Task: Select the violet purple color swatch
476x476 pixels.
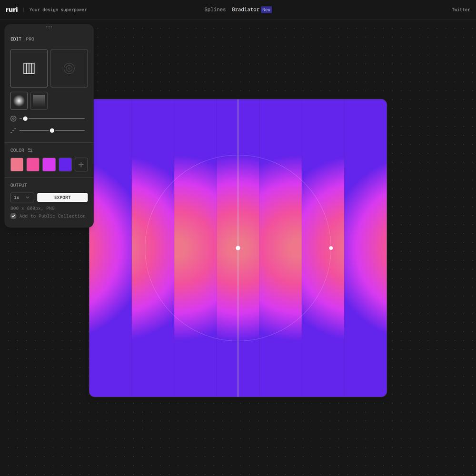Action: coord(65,165)
